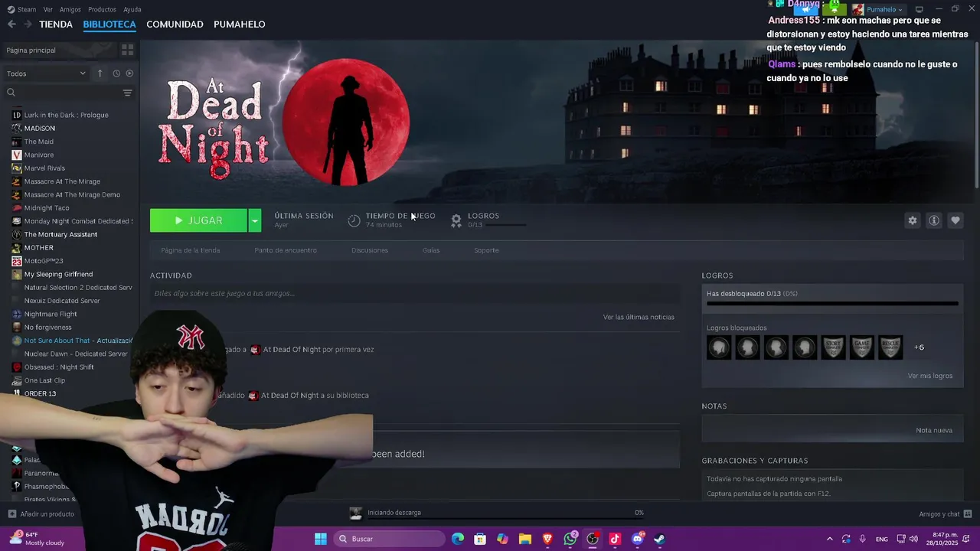Open the PUMAHELO profile tab

coord(240,24)
